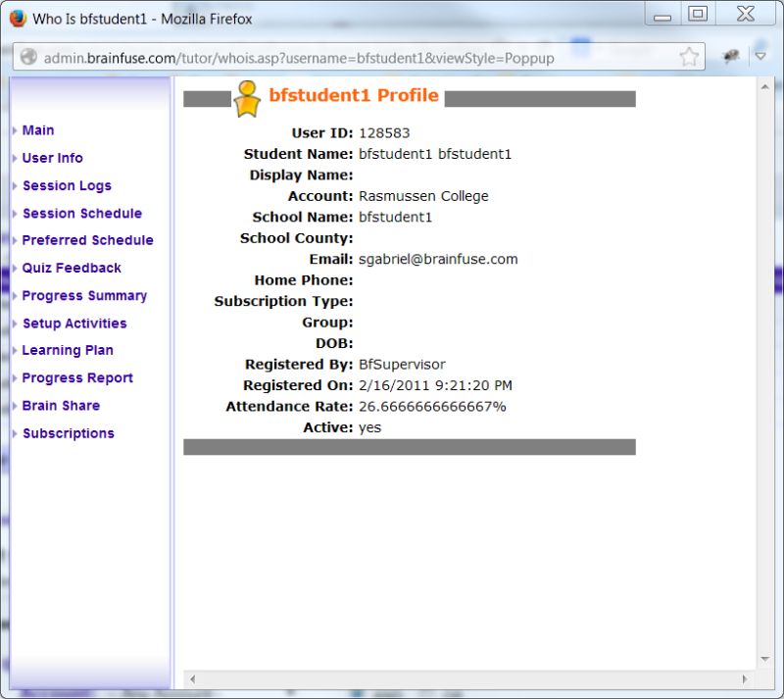
Task: Click the Student Name value bfstudent1 bfstudent1
Action: point(435,154)
